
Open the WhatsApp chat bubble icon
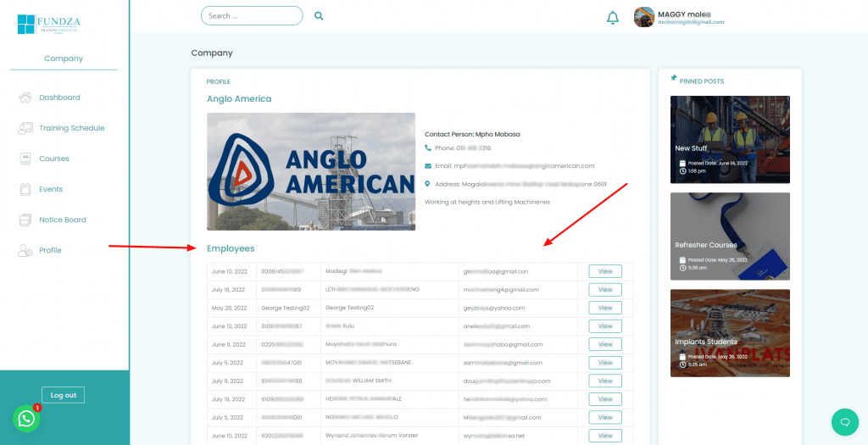coord(26,419)
